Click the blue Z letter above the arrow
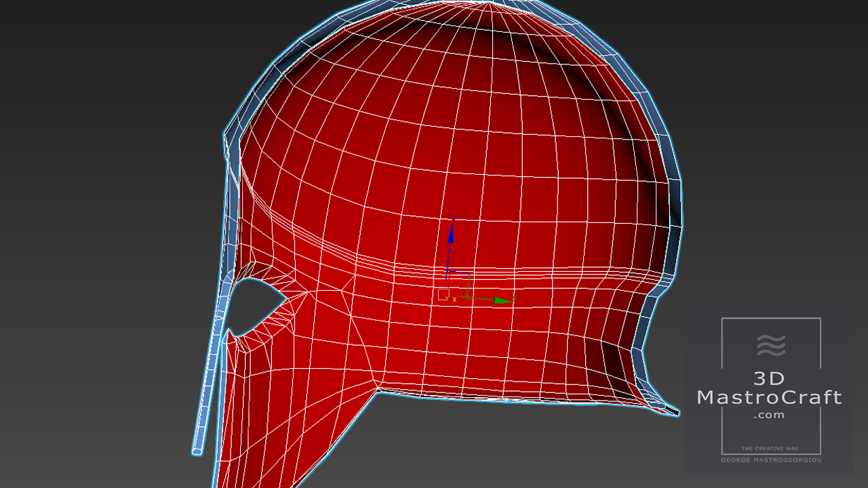This screenshot has width=868, height=488. (453, 218)
